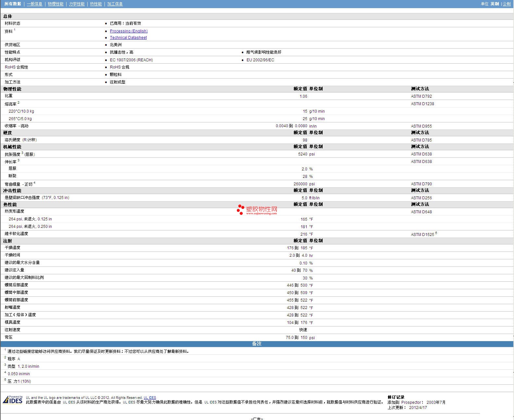This screenshot has height=420, width=514.
Task: Click the red-dot 塑胶物性网 watermark logo
Action: tap(257, 210)
